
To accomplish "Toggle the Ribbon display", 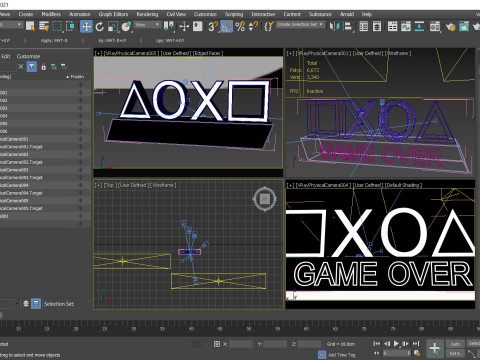I will point(393,26).
